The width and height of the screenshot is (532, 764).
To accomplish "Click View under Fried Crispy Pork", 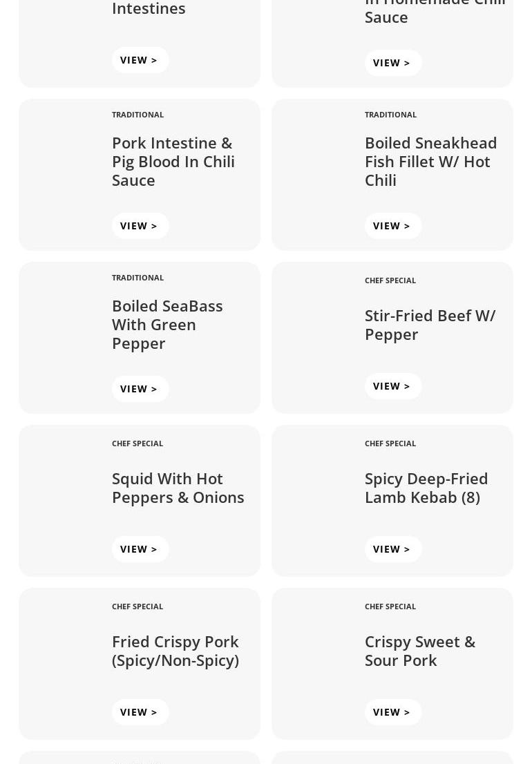I will [140, 712].
